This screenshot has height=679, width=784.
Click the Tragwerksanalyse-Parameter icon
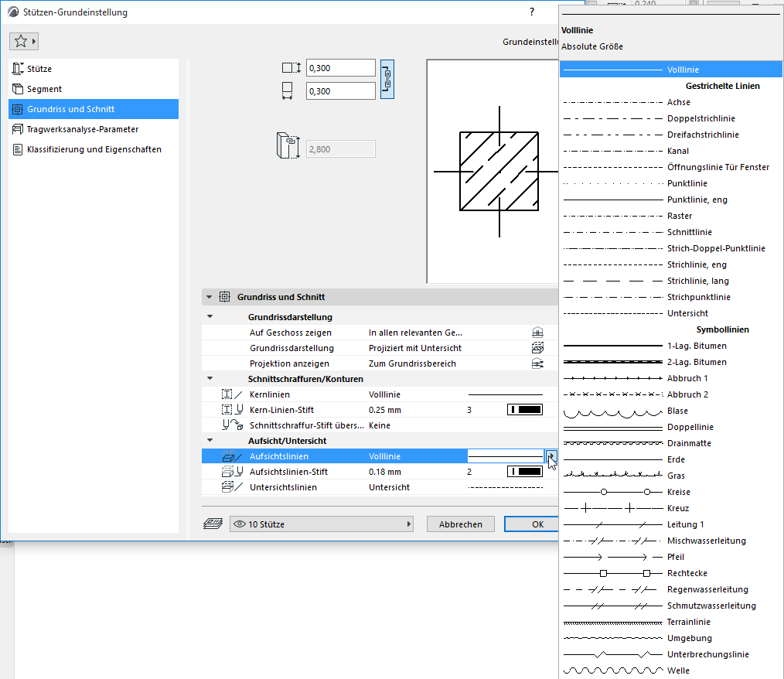pyautogui.click(x=18, y=129)
